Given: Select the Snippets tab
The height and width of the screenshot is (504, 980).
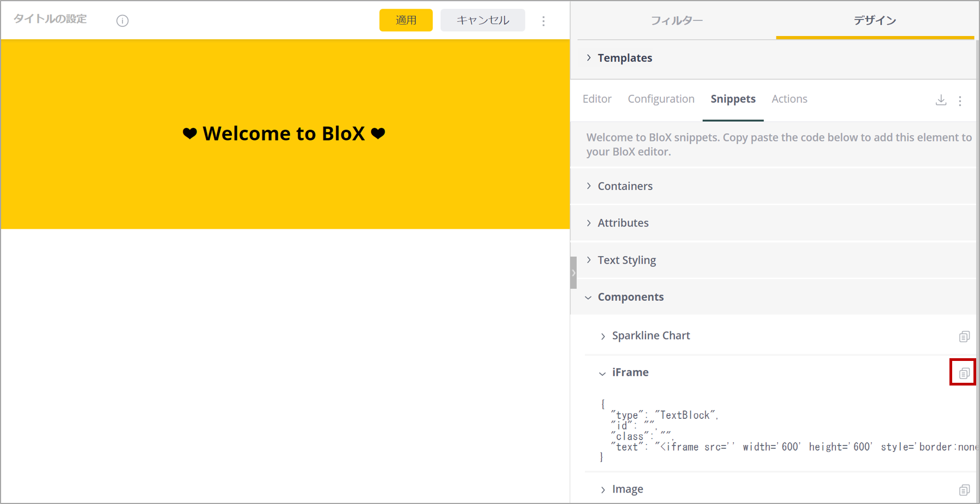Looking at the screenshot, I should pos(733,99).
